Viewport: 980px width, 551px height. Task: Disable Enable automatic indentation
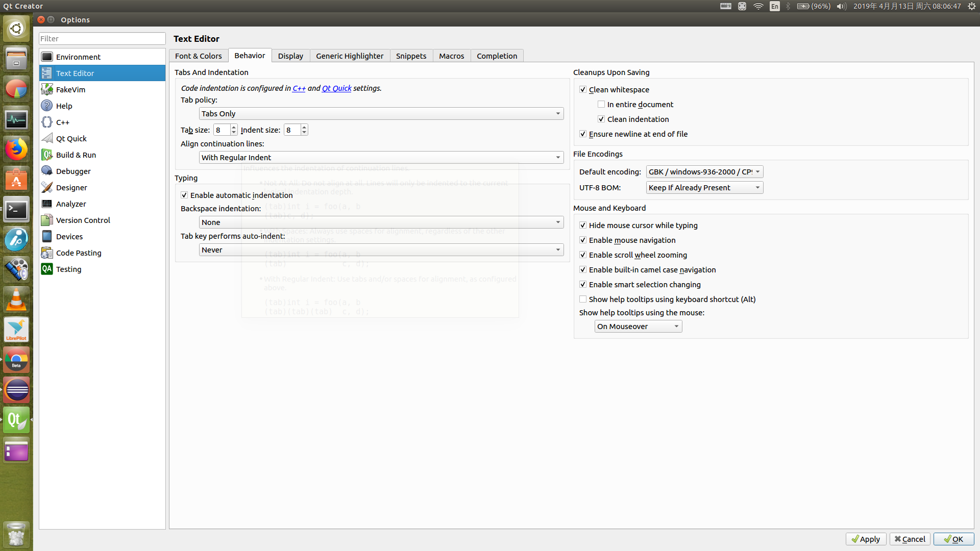(x=184, y=195)
